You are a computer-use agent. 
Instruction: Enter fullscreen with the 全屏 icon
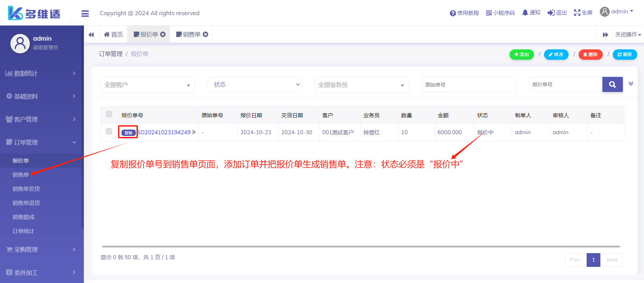pos(577,13)
